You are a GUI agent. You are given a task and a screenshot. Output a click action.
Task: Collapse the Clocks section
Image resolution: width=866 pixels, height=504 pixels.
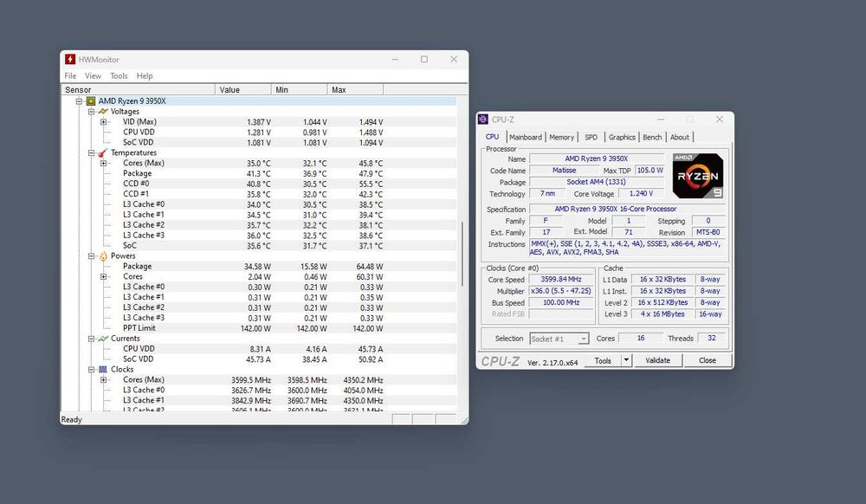coord(91,369)
